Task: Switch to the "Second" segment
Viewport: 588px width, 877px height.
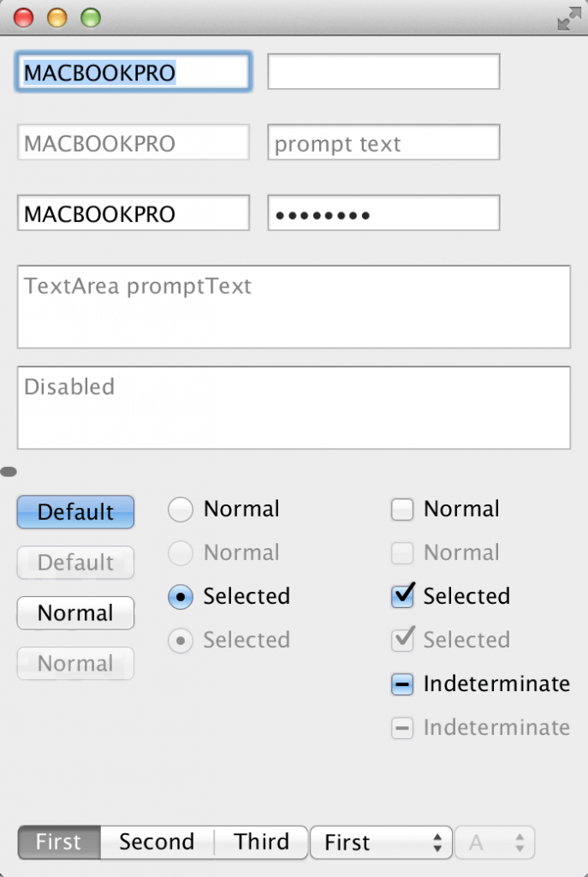Action: coord(155,842)
